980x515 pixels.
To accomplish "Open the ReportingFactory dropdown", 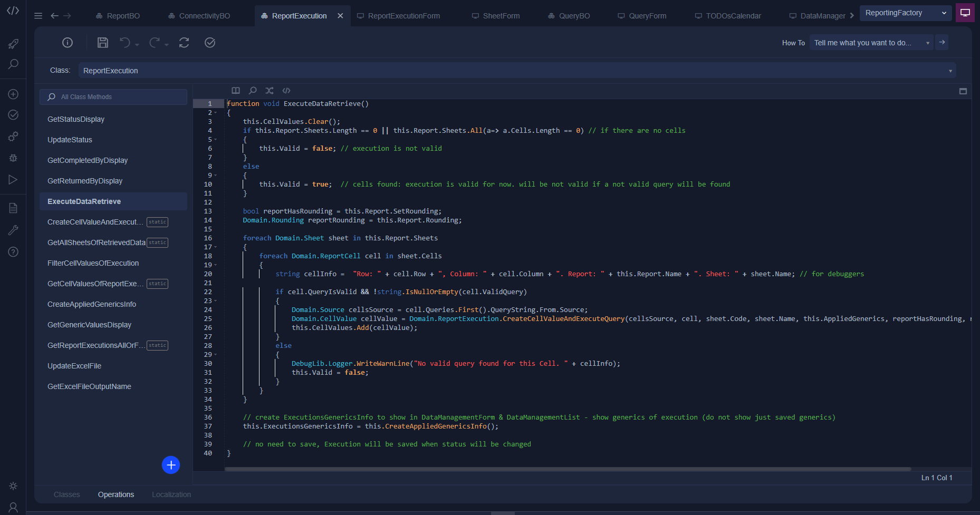I will click(x=905, y=13).
